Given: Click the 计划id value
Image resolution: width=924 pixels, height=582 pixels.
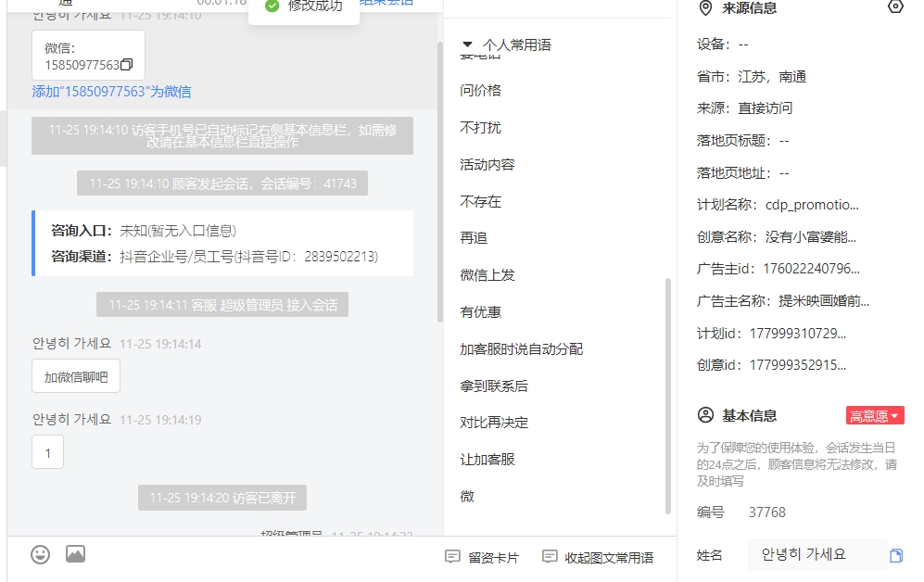Looking at the screenshot, I should (798, 334).
